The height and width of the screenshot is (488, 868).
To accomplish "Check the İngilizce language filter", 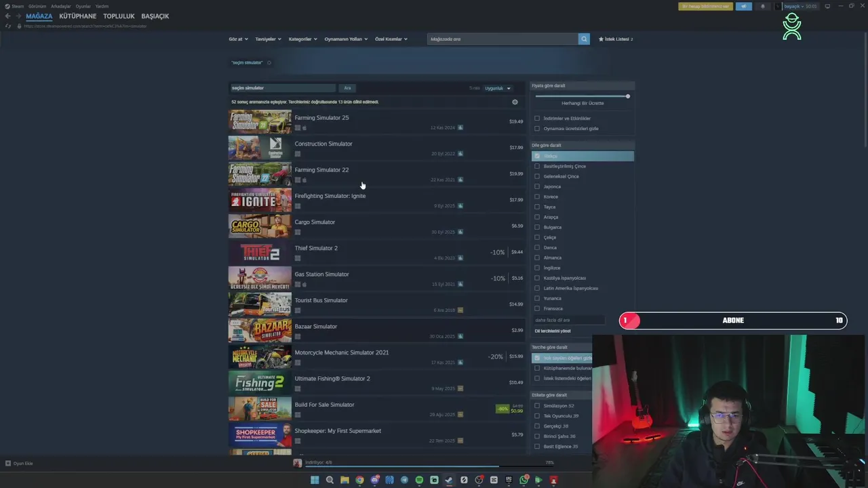I will (537, 268).
